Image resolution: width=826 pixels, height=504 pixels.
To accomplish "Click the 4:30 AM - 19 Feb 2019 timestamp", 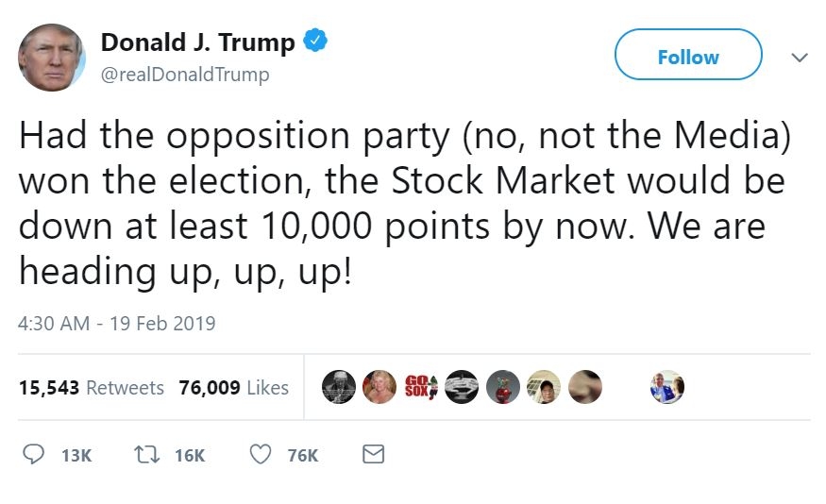I will pos(117,324).
